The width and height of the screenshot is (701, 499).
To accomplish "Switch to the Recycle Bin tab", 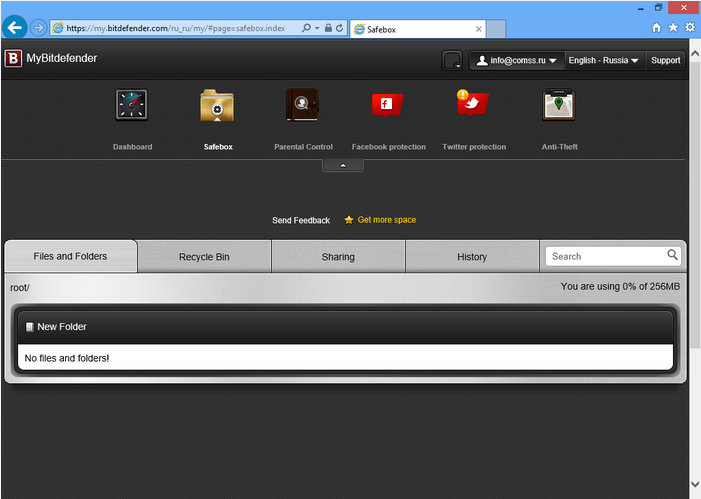I will (x=204, y=257).
